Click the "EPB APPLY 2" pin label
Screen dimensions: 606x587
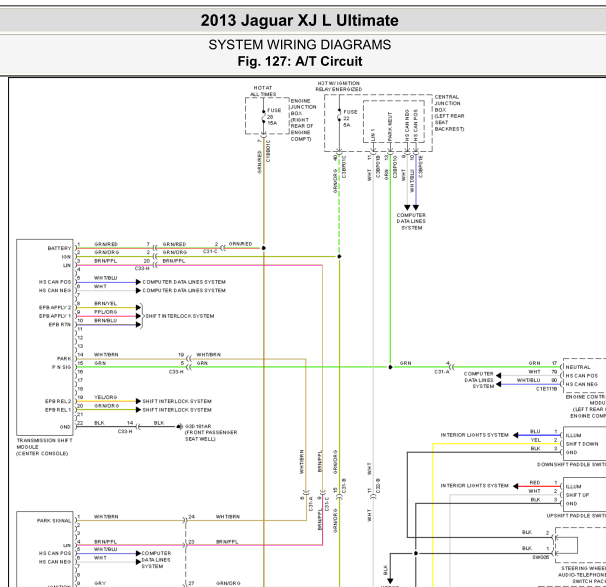(x=55, y=308)
